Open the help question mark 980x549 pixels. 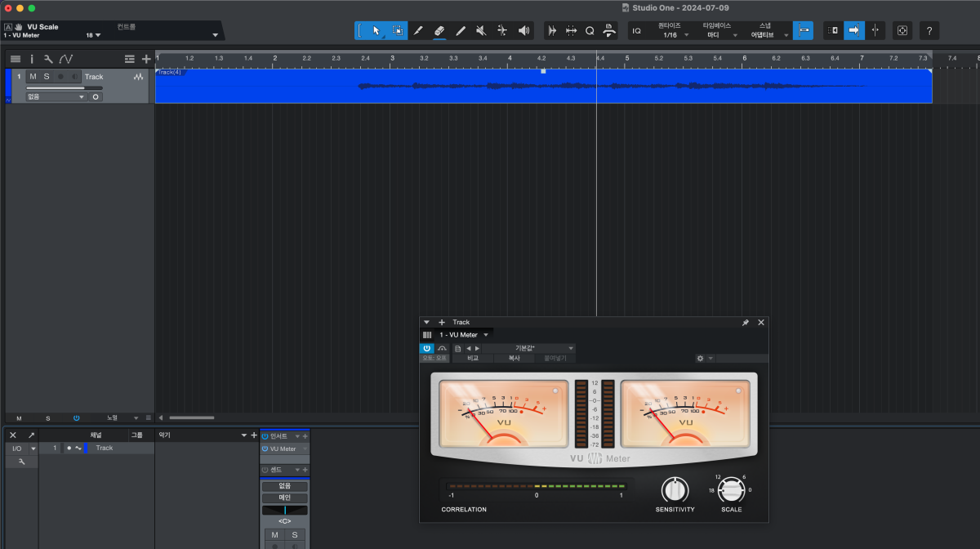[x=929, y=30]
